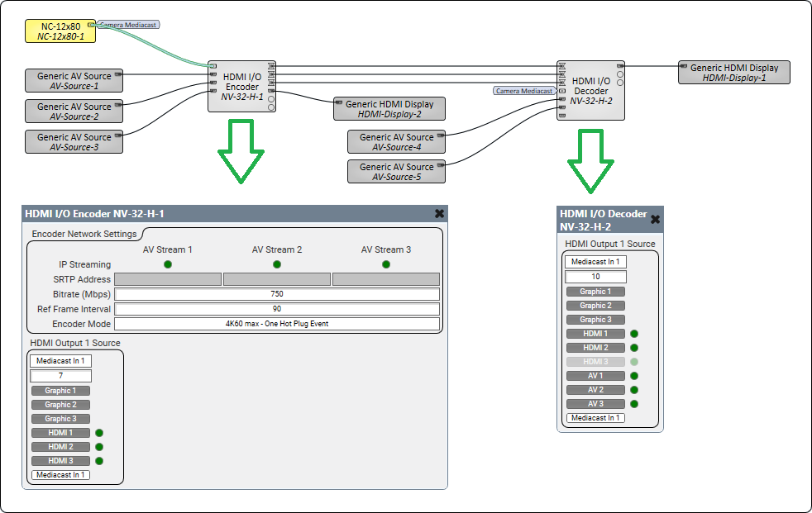Open decoder panel's top Mediacast In 1 dropdown

point(595,262)
